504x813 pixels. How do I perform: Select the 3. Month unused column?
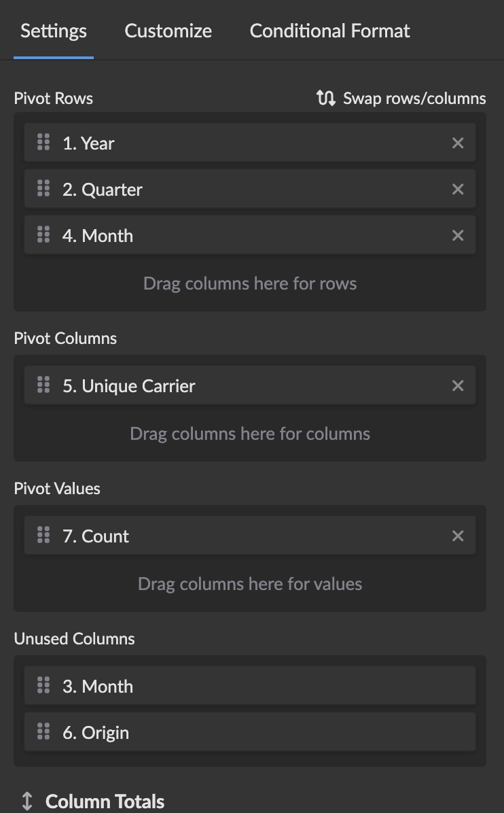click(x=249, y=686)
